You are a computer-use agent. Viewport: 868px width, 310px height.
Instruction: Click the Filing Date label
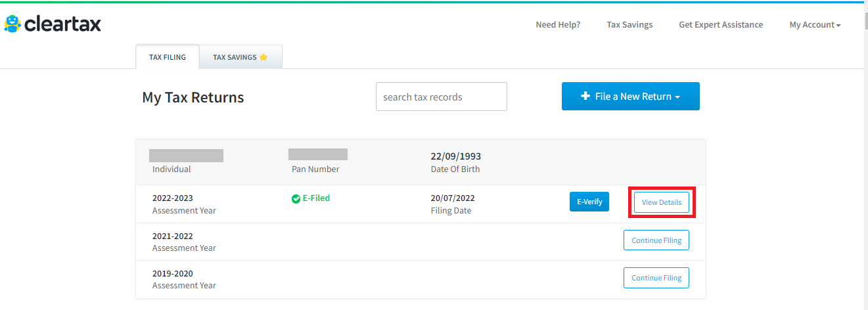click(x=451, y=211)
